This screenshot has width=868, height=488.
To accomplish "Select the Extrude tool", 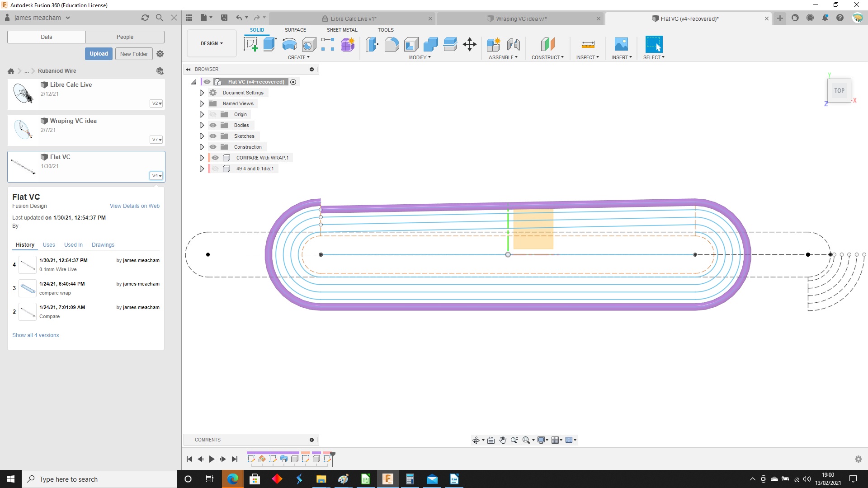I will coord(270,44).
